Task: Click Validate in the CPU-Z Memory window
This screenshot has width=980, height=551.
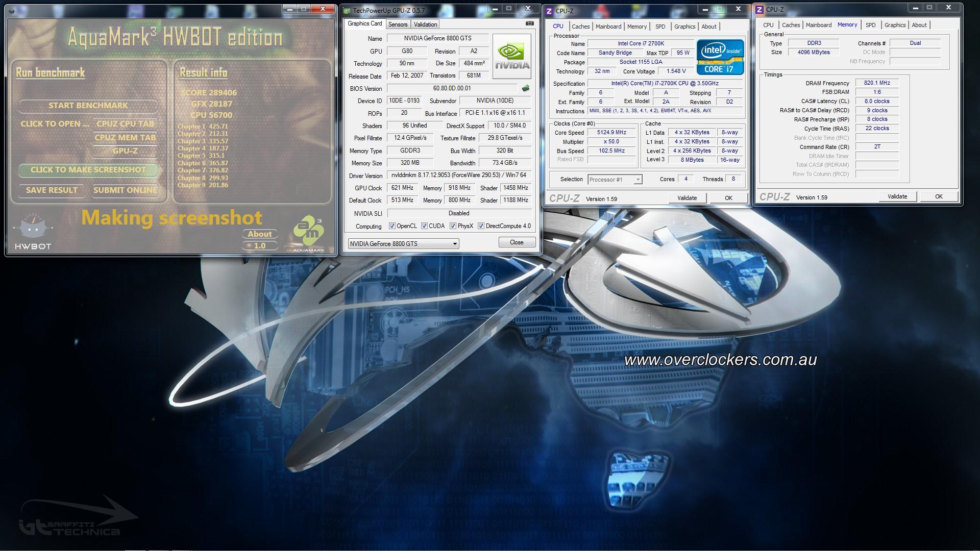Action: pyautogui.click(x=897, y=196)
